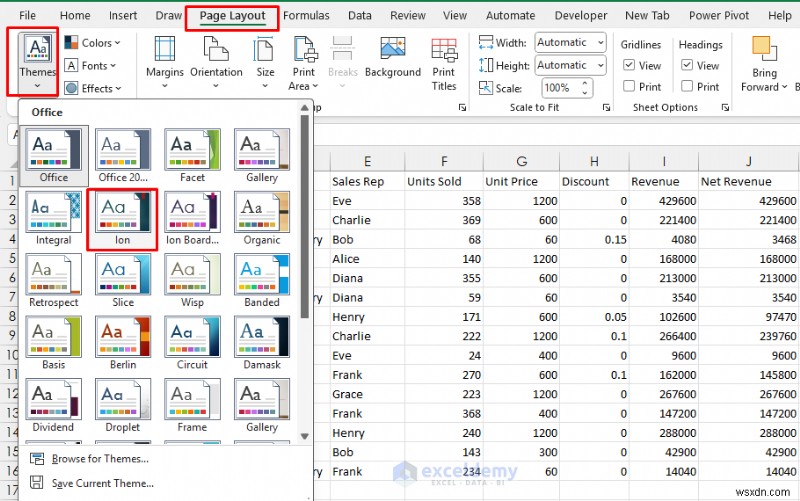Apply the Banded theme
This screenshot has height=501, width=800.
click(262, 281)
